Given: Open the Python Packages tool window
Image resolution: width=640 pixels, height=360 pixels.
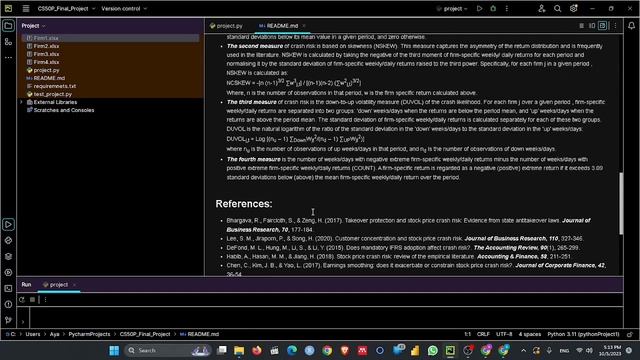Looking at the screenshot, I should [x=8, y=240].
